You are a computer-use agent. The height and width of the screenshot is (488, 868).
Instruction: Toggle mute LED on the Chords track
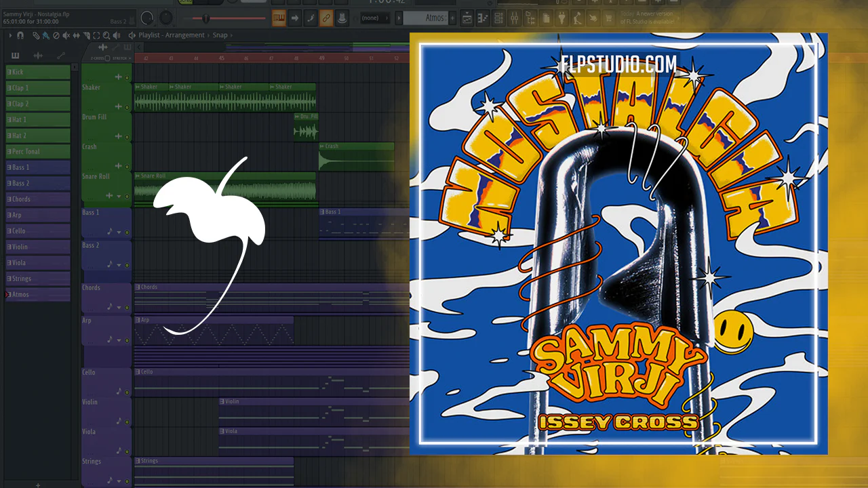pyautogui.click(x=127, y=307)
